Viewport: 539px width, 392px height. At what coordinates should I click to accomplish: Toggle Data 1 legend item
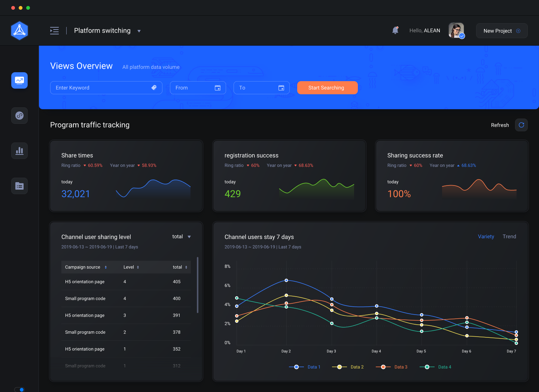click(x=305, y=367)
